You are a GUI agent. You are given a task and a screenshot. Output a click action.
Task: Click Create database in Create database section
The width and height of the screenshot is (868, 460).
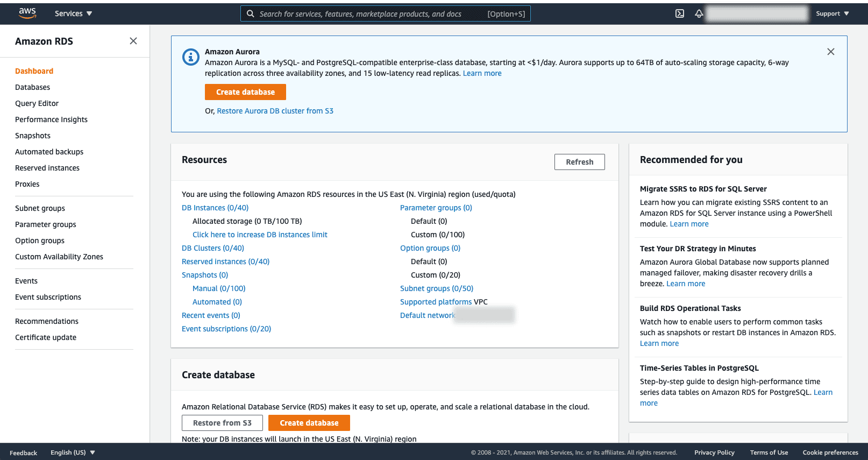tap(309, 423)
